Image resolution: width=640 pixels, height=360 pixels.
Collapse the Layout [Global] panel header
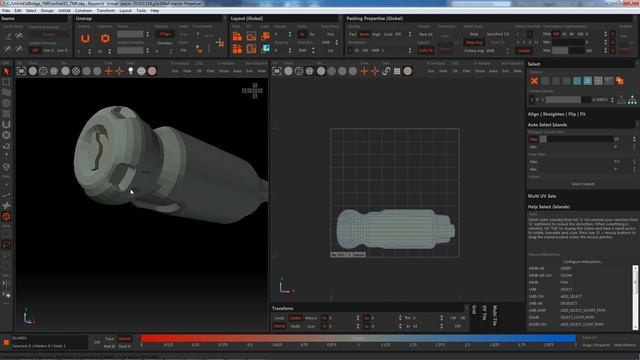(247, 18)
